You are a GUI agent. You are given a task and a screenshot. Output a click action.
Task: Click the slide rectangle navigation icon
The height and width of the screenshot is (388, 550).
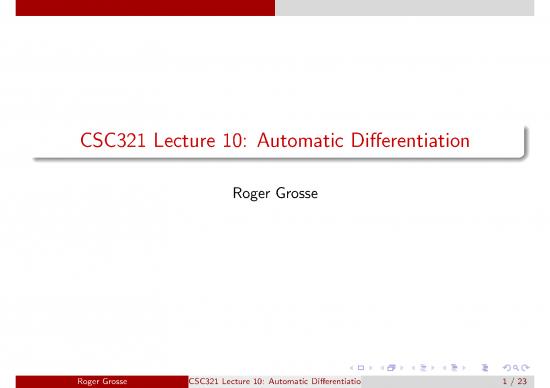(x=361, y=368)
